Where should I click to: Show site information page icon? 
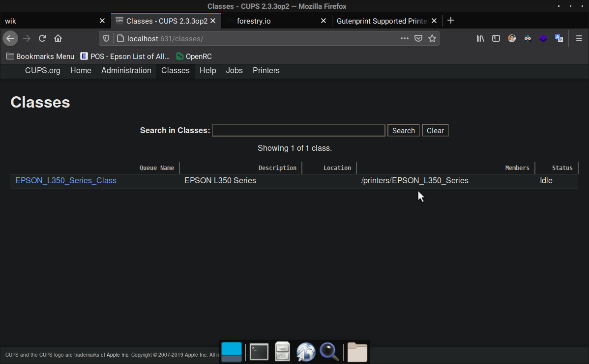pos(120,39)
